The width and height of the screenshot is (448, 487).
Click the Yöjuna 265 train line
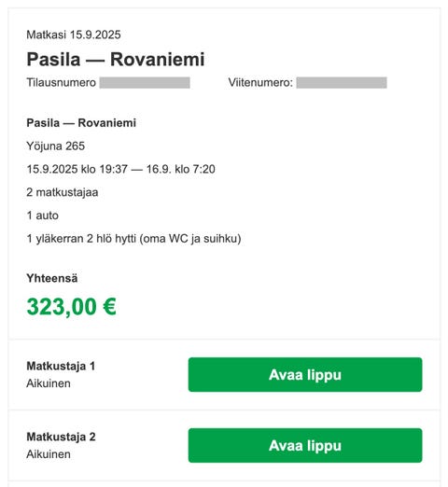pos(56,146)
